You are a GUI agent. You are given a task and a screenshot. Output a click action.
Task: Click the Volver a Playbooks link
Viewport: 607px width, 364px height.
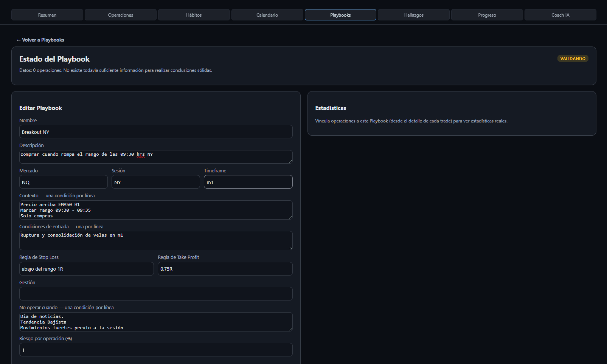pos(40,40)
